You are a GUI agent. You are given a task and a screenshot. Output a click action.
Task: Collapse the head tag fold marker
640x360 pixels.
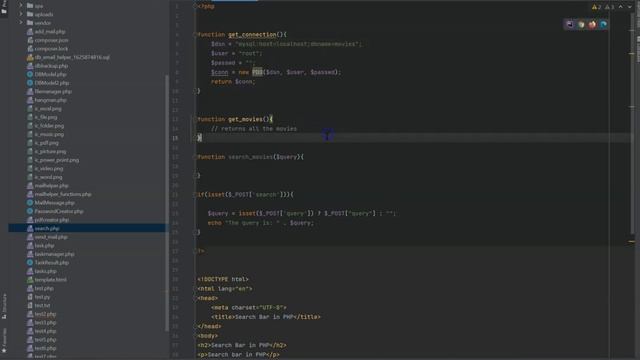click(195, 298)
